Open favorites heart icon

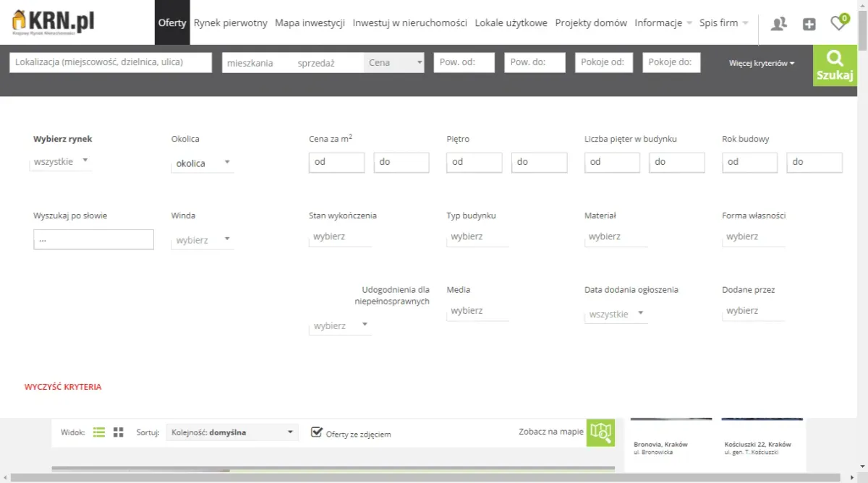point(838,24)
